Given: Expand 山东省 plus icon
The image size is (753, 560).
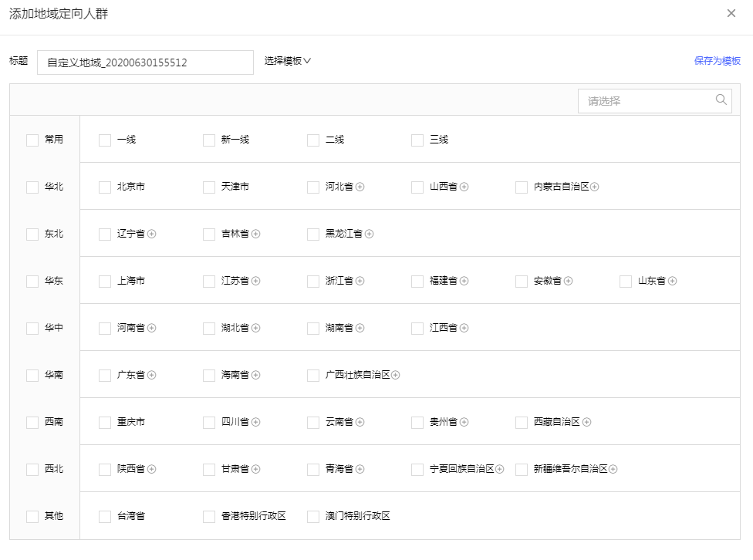Looking at the screenshot, I should click(672, 281).
